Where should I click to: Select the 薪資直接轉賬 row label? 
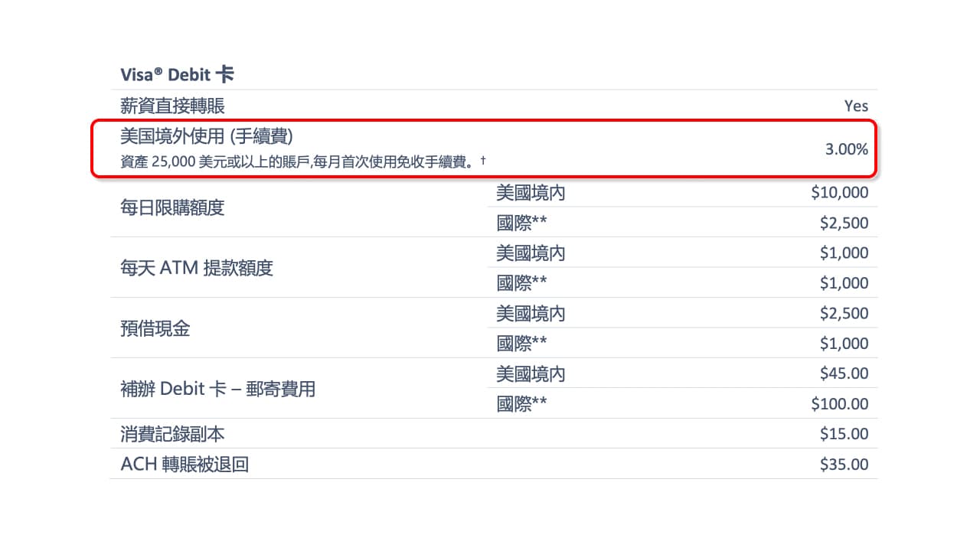(172, 106)
